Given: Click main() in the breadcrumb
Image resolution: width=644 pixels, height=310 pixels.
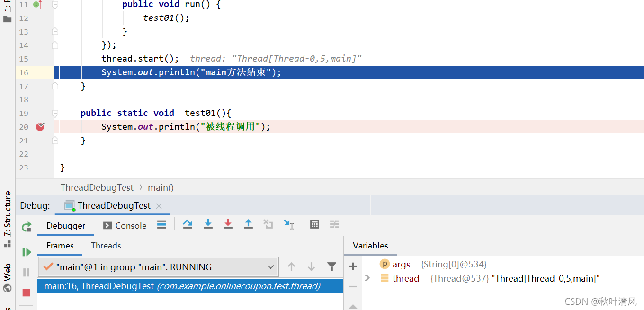Looking at the screenshot, I should 161,187.
